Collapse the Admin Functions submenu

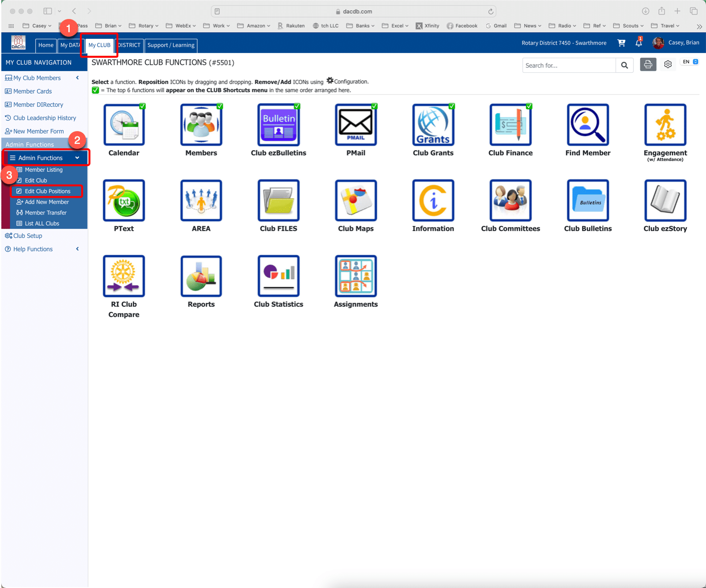point(45,158)
